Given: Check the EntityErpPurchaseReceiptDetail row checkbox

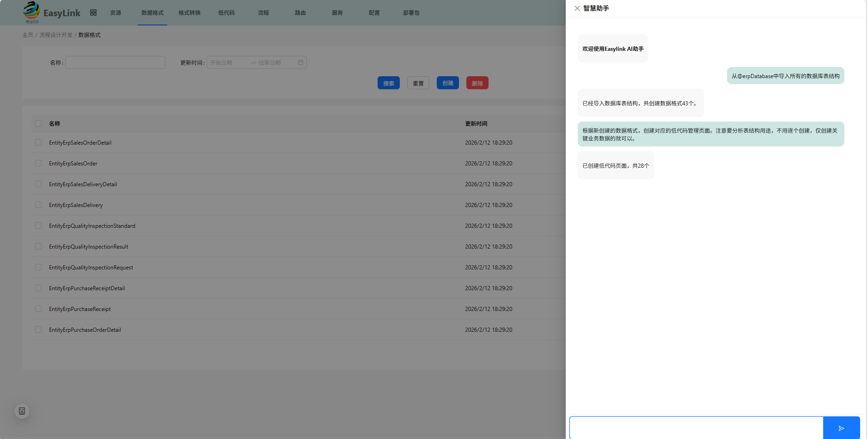Looking at the screenshot, I should click(38, 288).
